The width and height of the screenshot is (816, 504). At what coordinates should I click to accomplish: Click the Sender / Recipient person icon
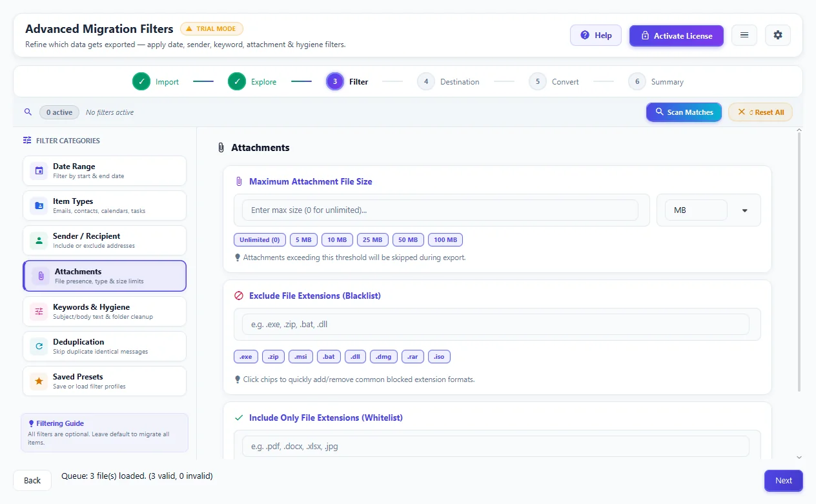(39, 241)
